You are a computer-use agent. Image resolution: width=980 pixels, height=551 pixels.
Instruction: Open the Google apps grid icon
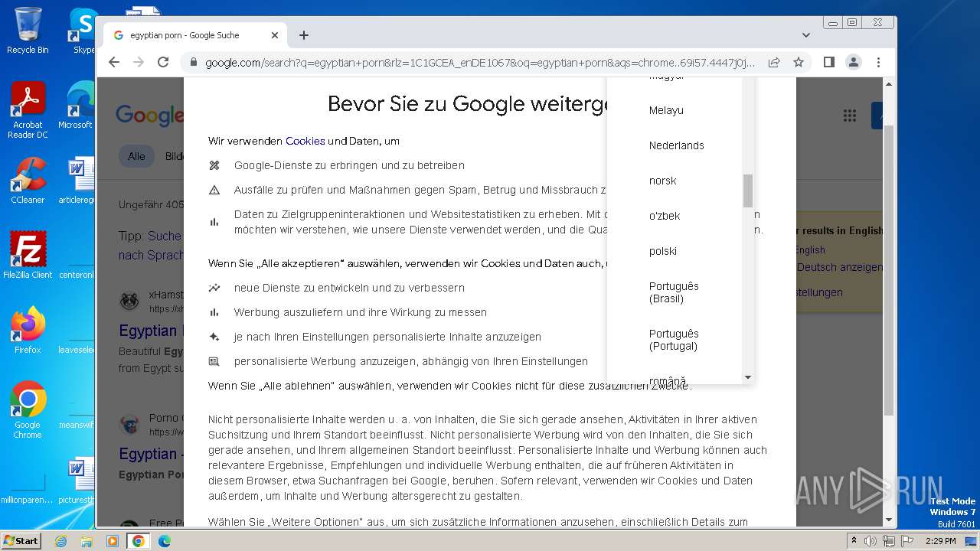tap(850, 116)
